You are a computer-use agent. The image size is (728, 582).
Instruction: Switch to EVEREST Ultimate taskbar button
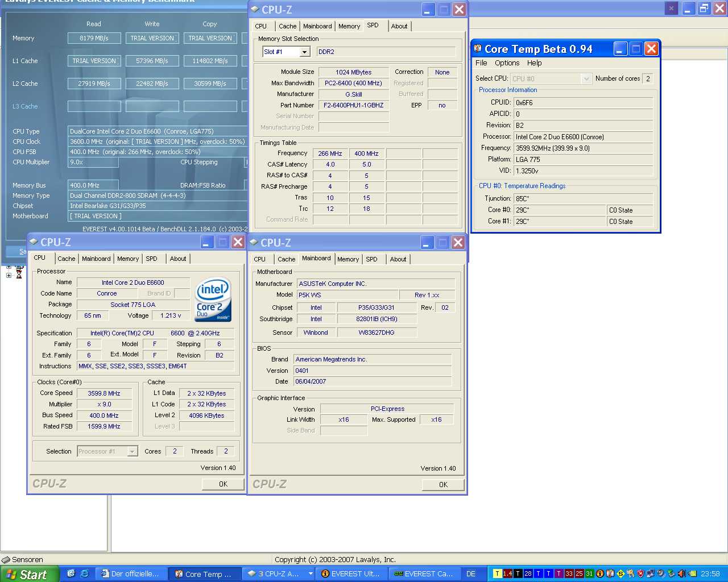pos(353,574)
